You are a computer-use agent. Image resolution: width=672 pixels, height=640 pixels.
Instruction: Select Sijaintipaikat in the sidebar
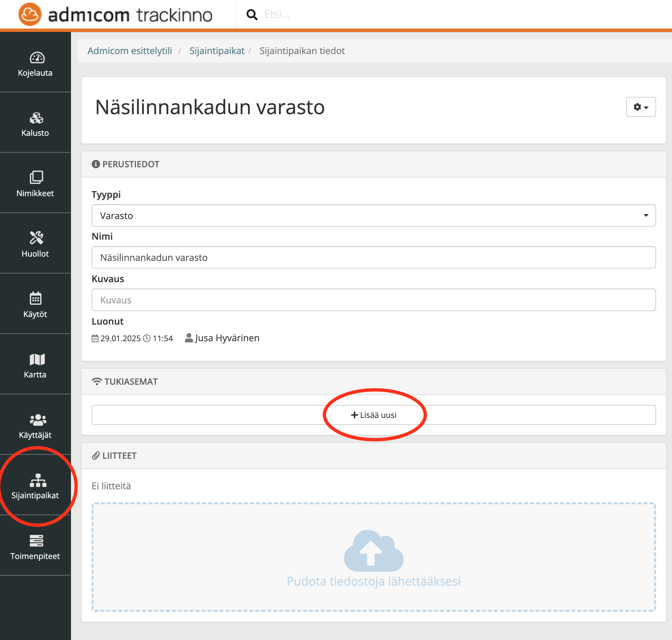pyautogui.click(x=35, y=486)
